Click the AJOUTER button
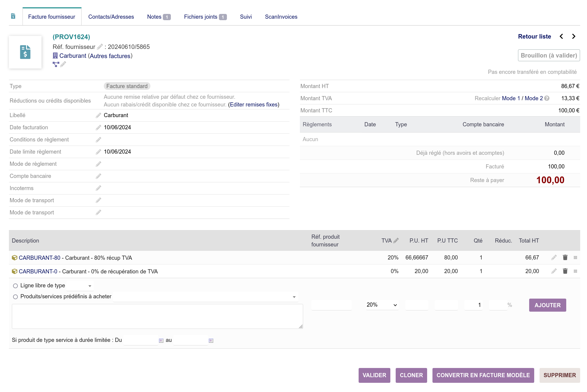 pyautogui.click(x=548, y=305)
